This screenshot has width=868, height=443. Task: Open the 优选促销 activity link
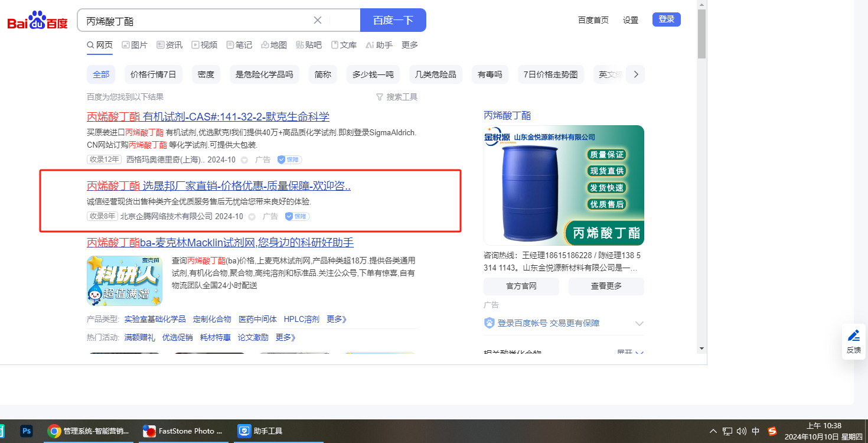point(178,337)
